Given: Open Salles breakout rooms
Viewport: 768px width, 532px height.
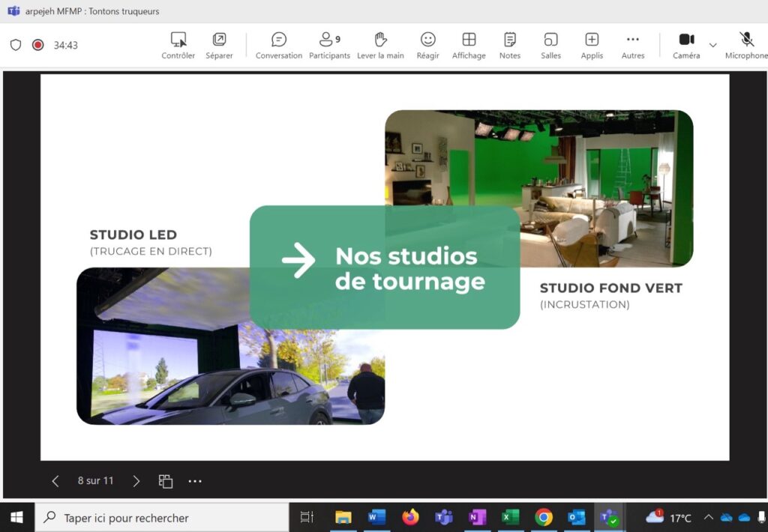Looking at the screenshot, I should point(550,45).
